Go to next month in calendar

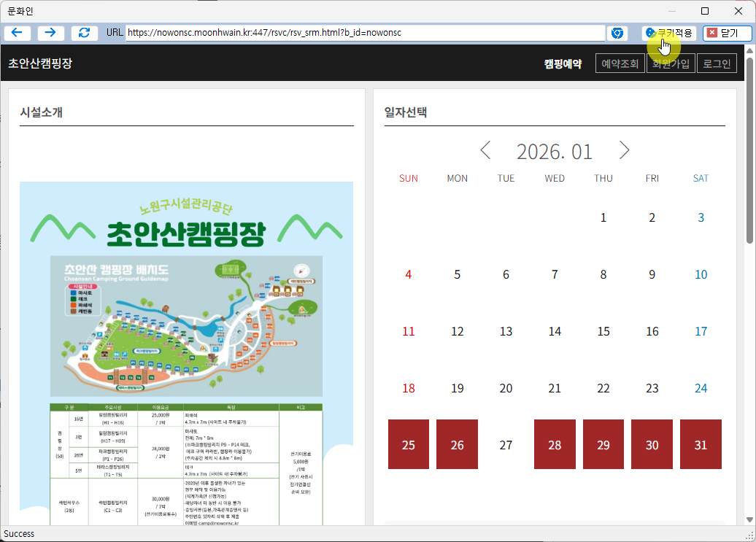pyautogui.click(x=624, y=150)
